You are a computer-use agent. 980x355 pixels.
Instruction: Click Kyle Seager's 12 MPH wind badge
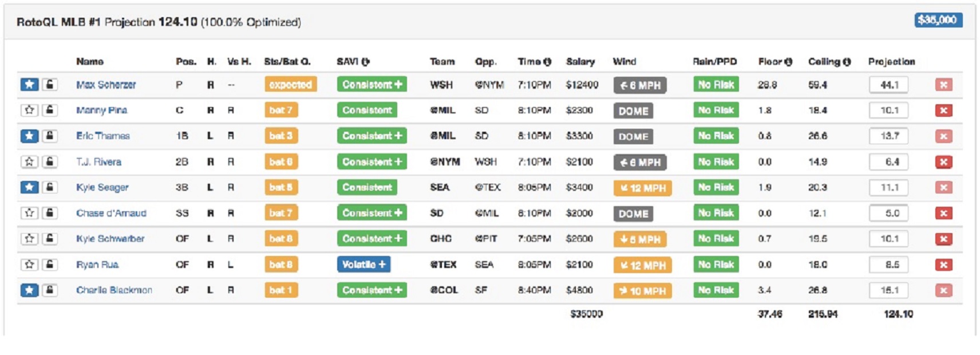point(642,188)
